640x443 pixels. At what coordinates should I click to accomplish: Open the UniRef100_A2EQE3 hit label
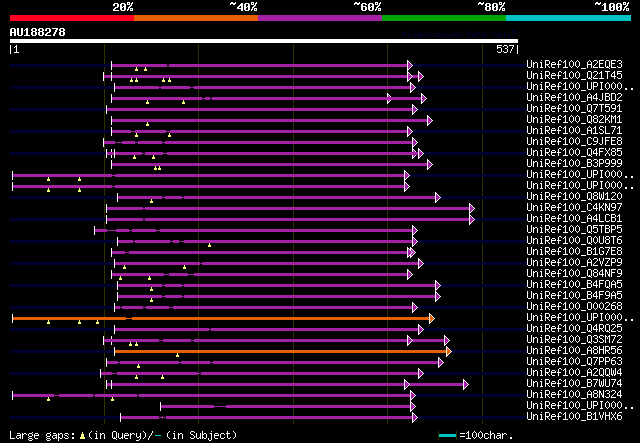[574, 65]
